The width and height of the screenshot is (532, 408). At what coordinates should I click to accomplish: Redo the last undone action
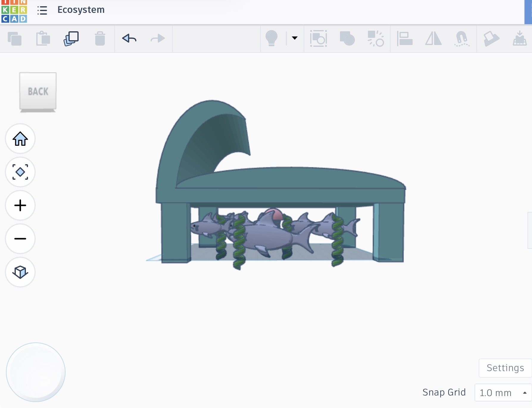[x=158, y=38]
